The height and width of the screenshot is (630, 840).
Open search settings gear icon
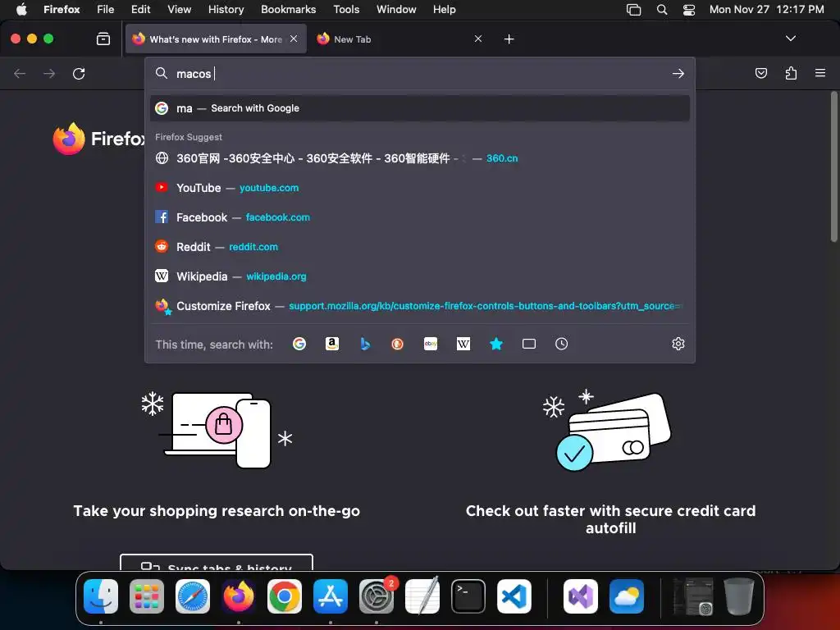point(678,344)
